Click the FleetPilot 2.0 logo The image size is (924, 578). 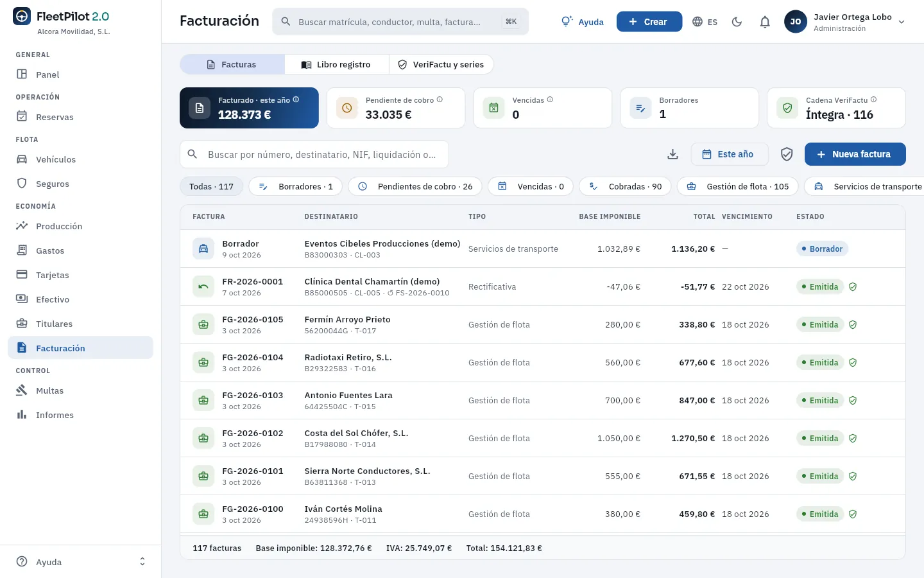(61, 17)
